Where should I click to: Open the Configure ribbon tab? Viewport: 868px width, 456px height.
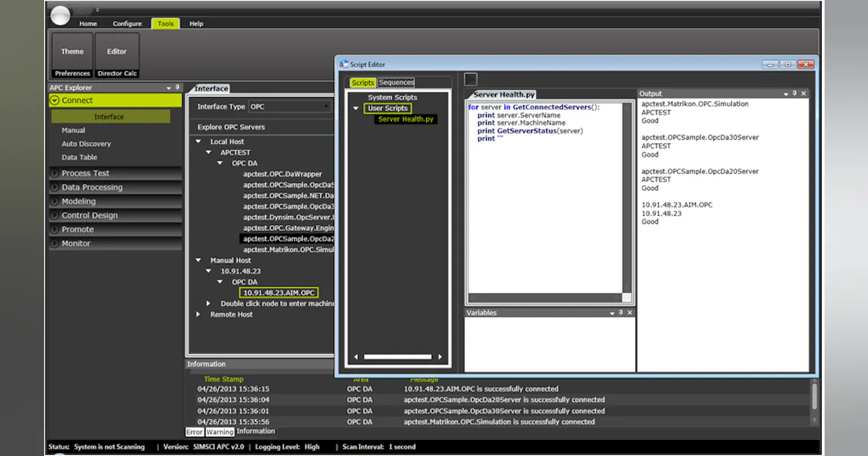tap(127, 24)
